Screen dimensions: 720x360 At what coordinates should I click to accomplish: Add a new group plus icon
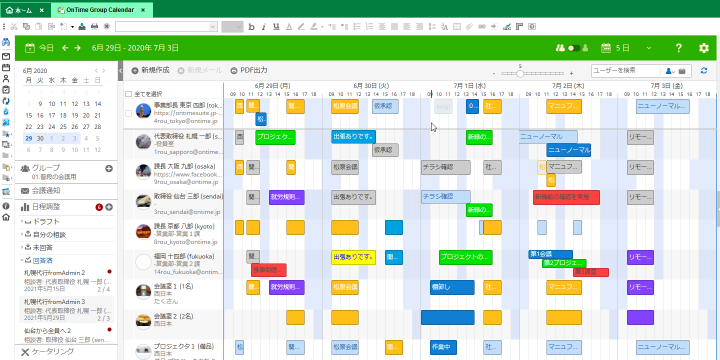[x=109, y=169]
